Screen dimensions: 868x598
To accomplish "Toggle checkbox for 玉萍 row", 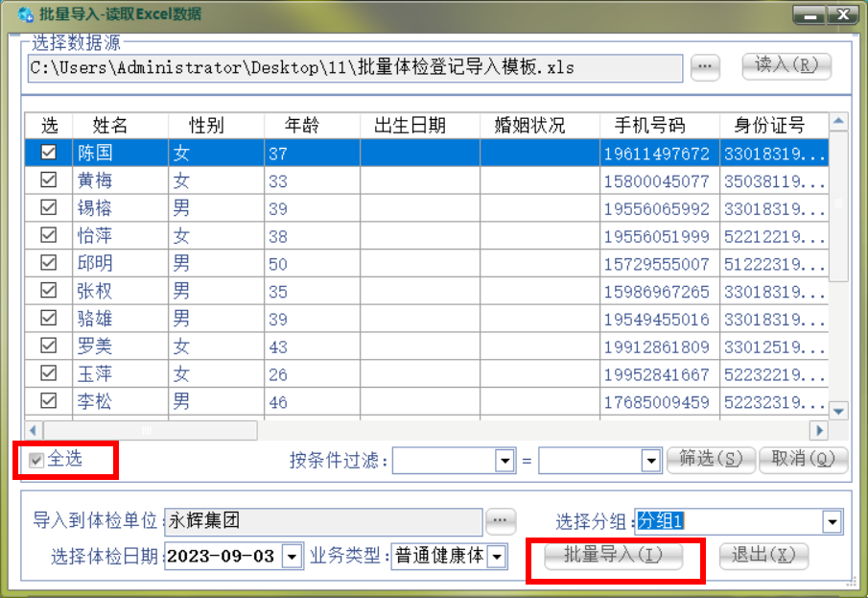I will 49,373.
